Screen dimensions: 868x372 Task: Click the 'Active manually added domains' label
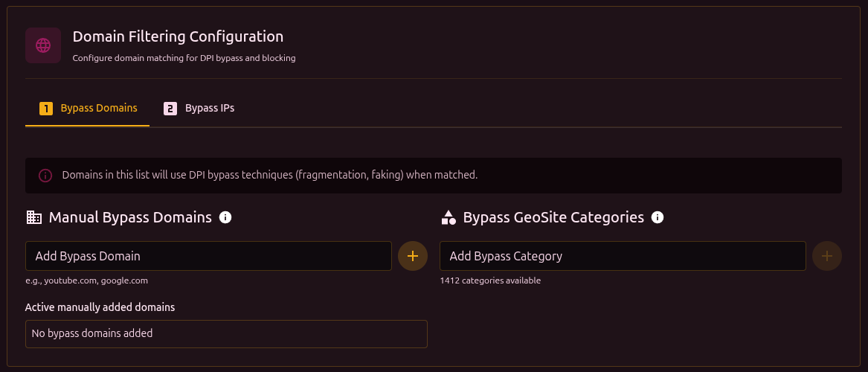[100, 307]
